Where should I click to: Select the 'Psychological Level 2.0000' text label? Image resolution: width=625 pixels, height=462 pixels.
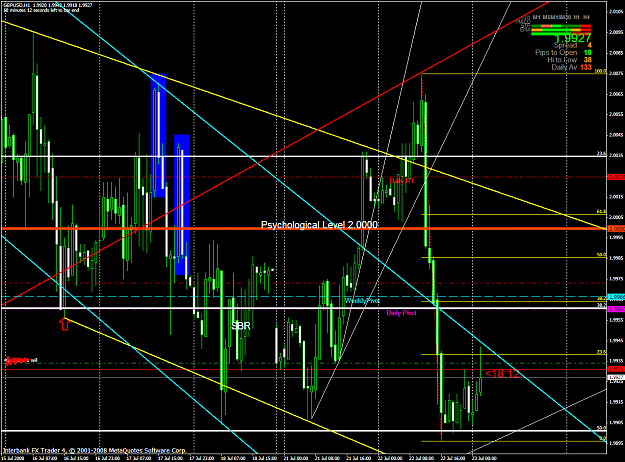click(319, 225)
